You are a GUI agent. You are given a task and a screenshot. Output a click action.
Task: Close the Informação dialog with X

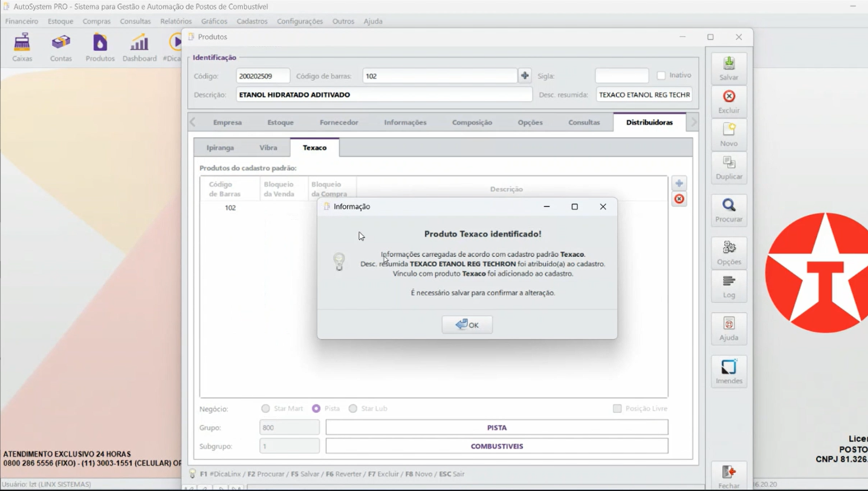pos(603,207)
